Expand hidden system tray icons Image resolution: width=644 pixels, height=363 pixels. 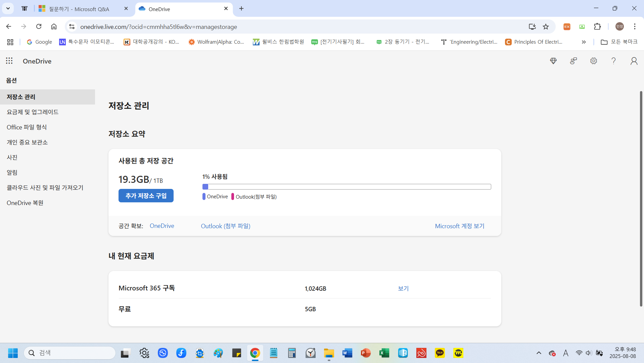pos(539,353)
